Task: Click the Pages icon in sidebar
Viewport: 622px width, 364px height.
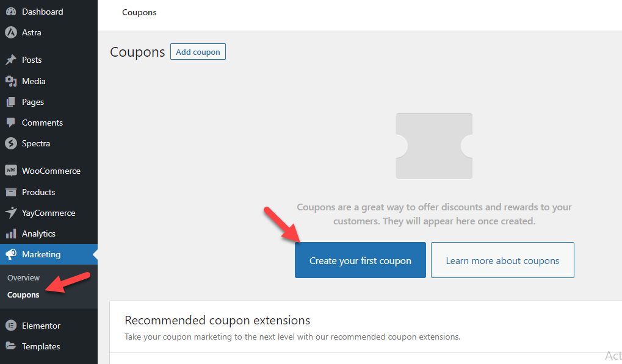Action: coord(11,102)
